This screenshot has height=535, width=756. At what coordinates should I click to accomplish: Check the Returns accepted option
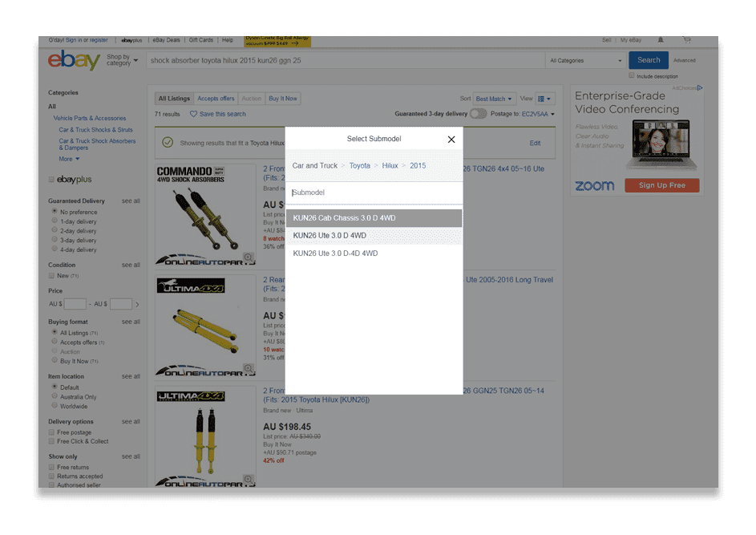coord(51,476)
